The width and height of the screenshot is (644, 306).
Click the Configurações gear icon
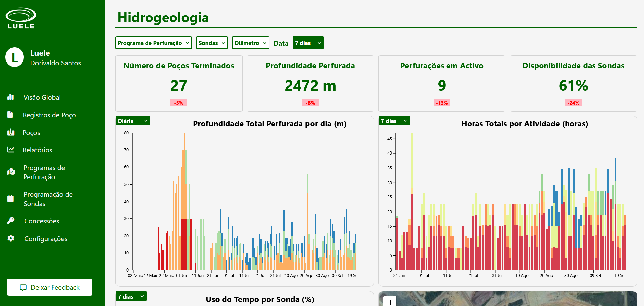[x=11, y=238]
